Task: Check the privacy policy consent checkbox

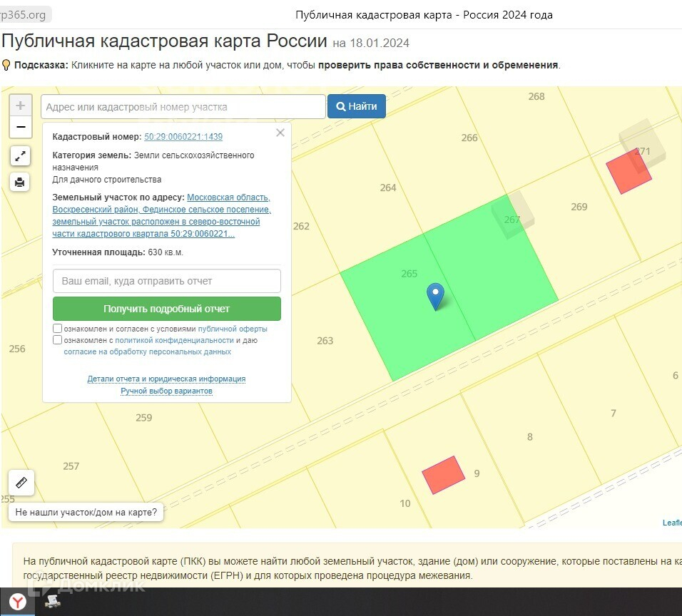Action: 57,339
